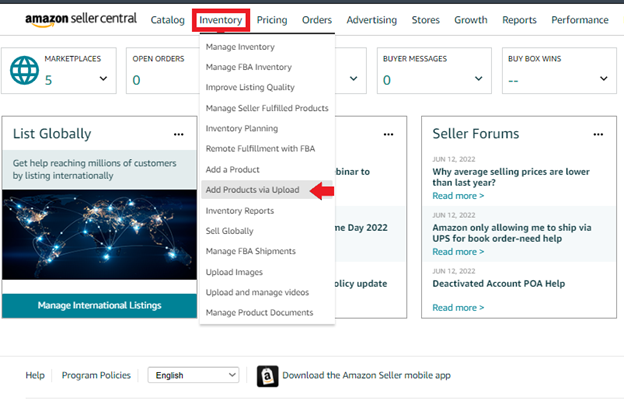The height and width of the screenshot is (411, 624).
Task: Choose Sell Globally from the menu
Action: coord(229,231)
